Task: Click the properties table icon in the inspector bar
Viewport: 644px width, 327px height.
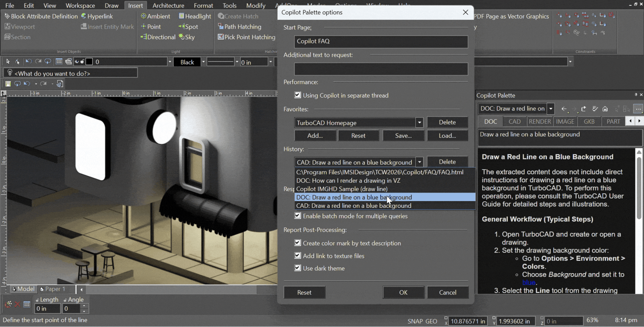Action: pyautogui.click(x=27, y=304)
